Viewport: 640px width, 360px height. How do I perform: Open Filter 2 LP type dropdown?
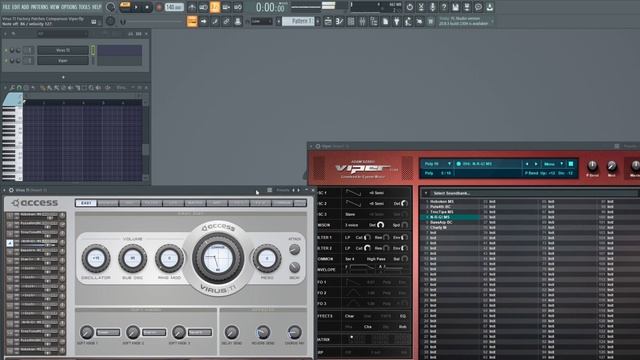coord(348,248)
